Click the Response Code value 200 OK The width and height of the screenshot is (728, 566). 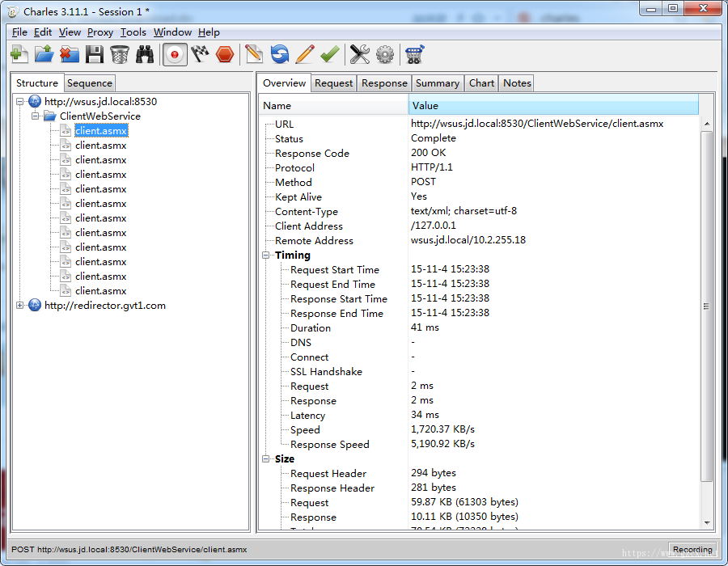coord(428,153)
